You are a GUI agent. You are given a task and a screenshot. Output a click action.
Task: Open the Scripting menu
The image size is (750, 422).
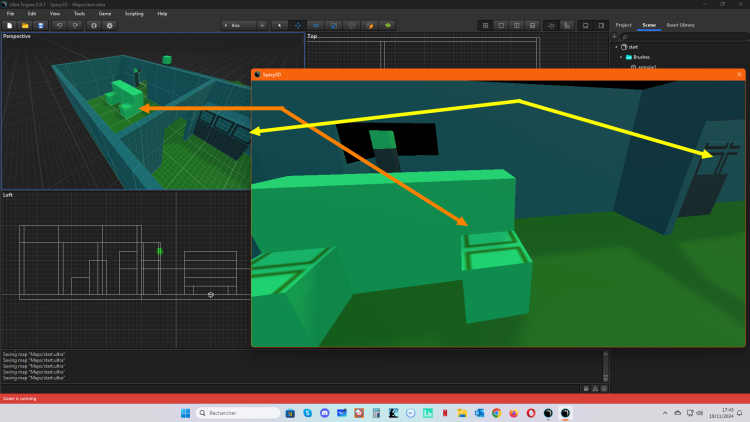pyautogui.click(x=134, y=14)
